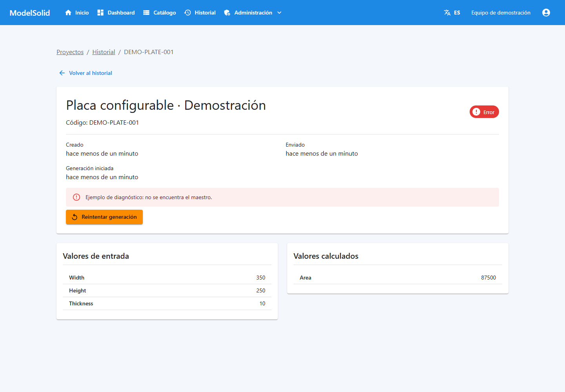Open the Historial navigation item
Screen dimensions: 565x392
200,13
